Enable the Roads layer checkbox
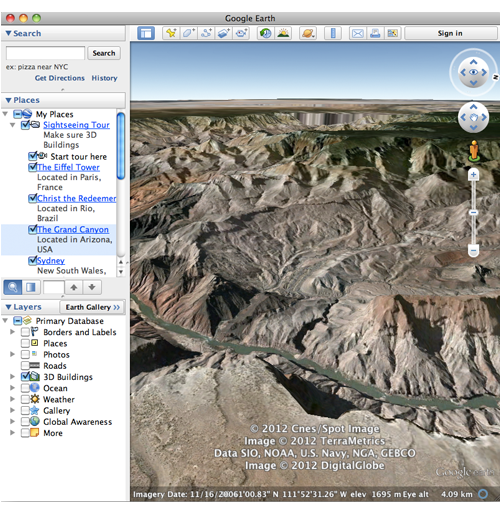This screenshot has height=515, width=500. click(25, 365)
